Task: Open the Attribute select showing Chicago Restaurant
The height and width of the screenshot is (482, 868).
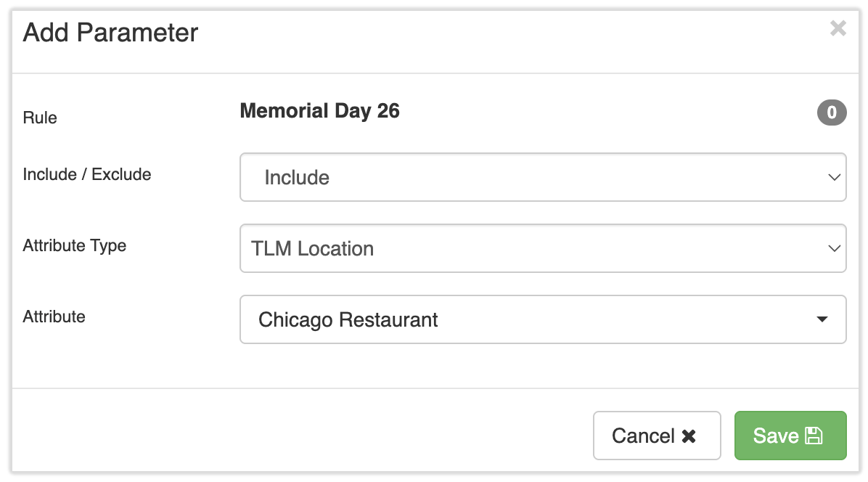Action: (542, 319)
